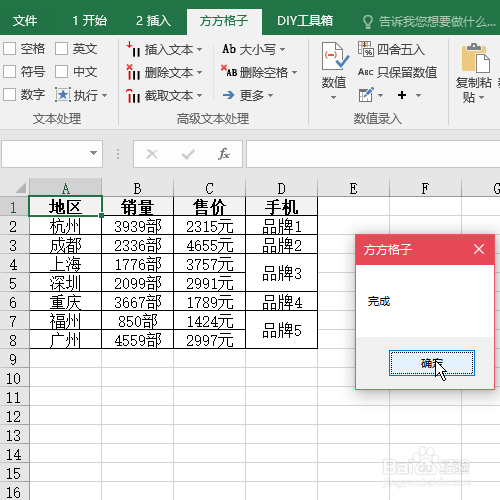Switch to the 开始 tab
Image resolution: width=500 pixels, height=500 pixels.
coord(89,21)
